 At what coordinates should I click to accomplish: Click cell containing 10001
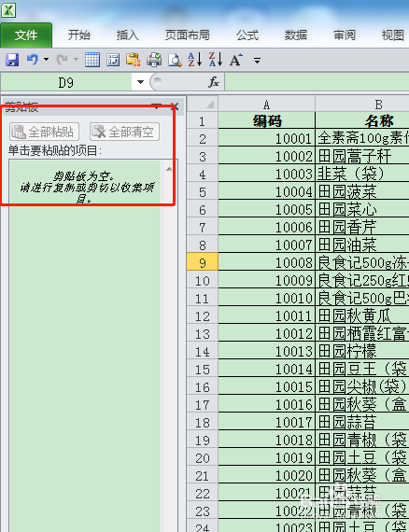[266, 139]
